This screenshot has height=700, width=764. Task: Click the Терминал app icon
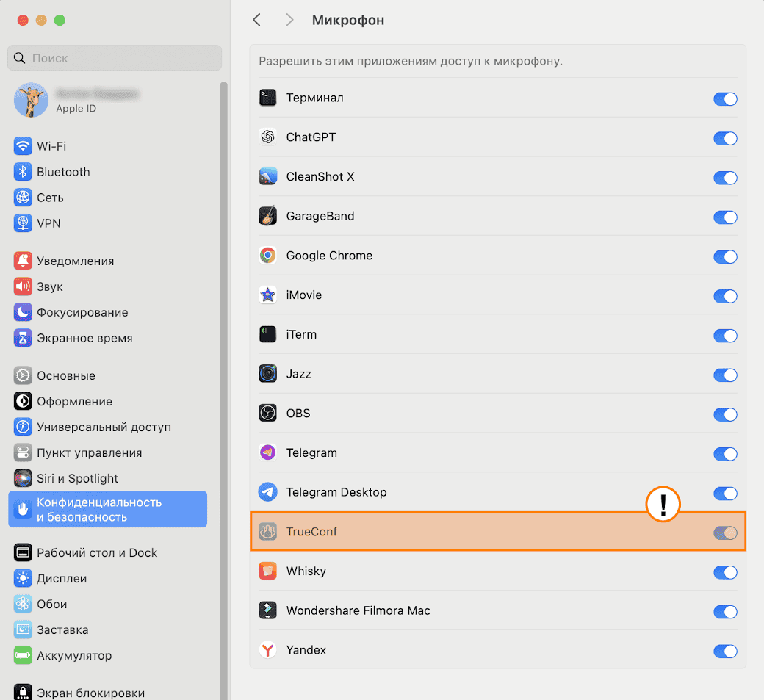tap(267, 98)
